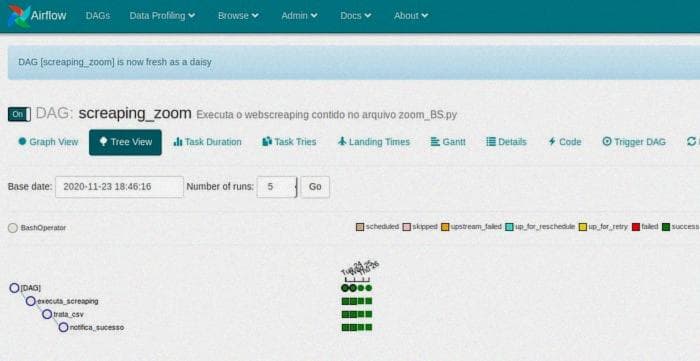This screenshot has width=700, height=361.
Task: Click the Airflow pinwheel logo
Action: point(19,16)
